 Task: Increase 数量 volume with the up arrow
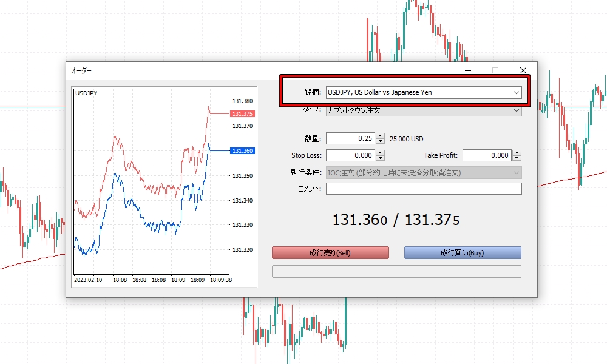tap(380, 136)
